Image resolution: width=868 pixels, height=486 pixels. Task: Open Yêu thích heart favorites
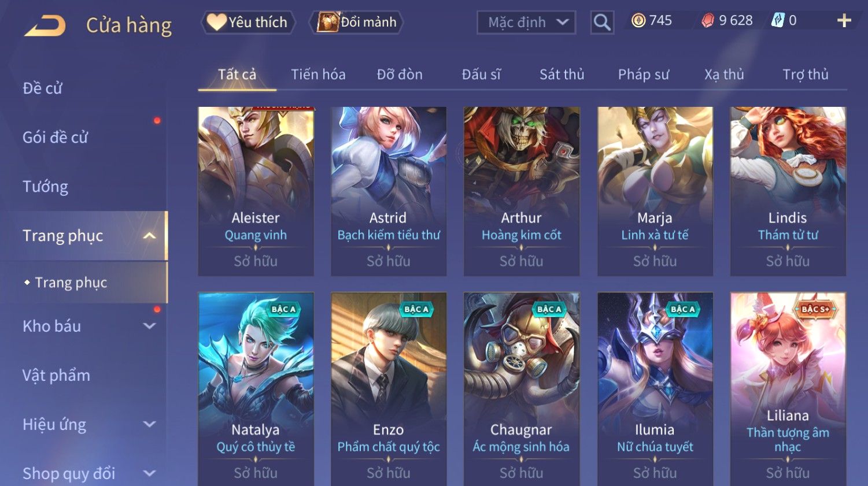tap(248, 23)
